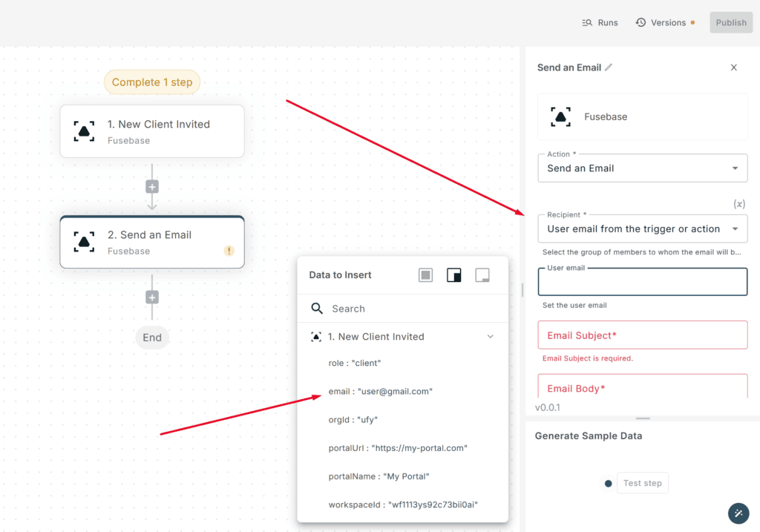Click the Search field in Data to Insert
This screenshot has height=532, width=760.
point(402,309)
